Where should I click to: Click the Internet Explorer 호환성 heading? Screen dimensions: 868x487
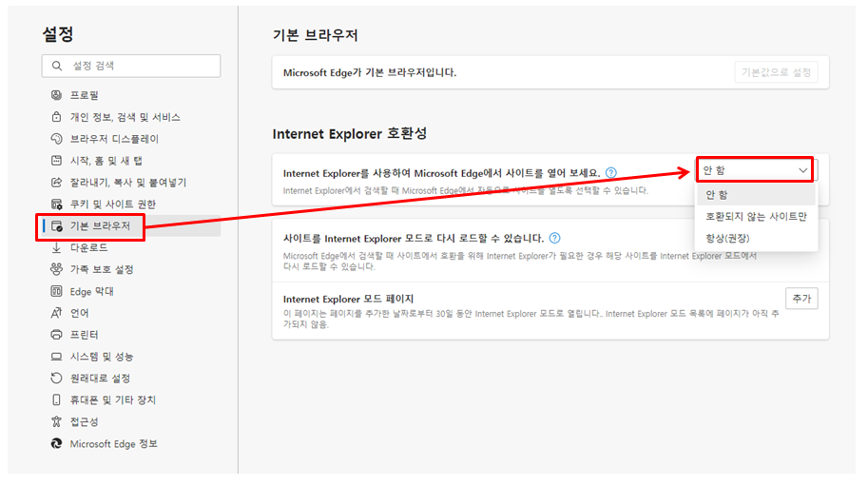pos(349,133)
